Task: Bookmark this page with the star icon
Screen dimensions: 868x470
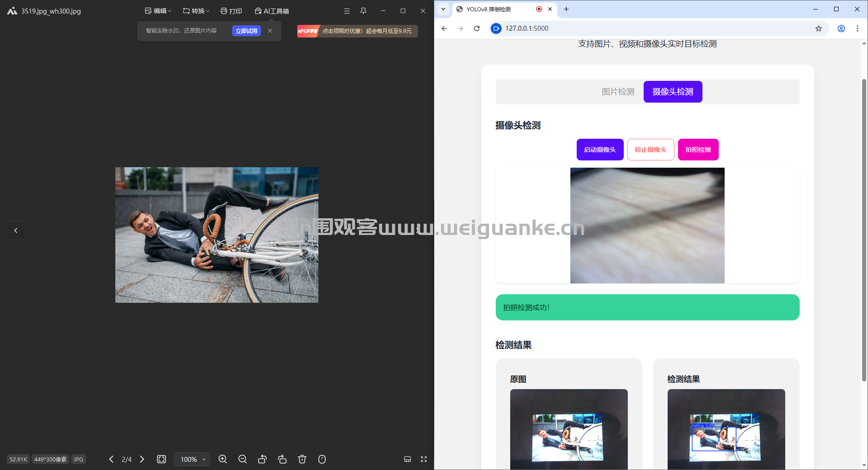Action: pyautogui.click(x=818, y=28)
